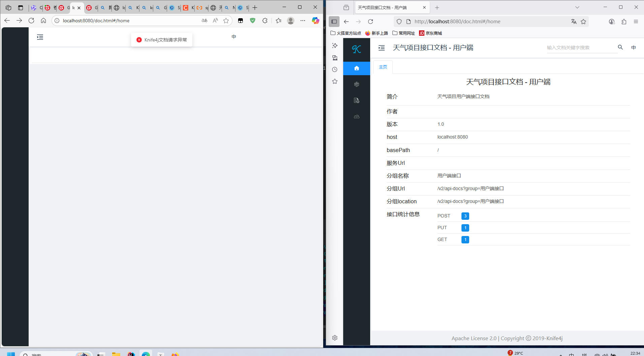This screenshot has height=356, width=644.
Task: Add page to Edge favorites star
Action: tap(226, 21)
